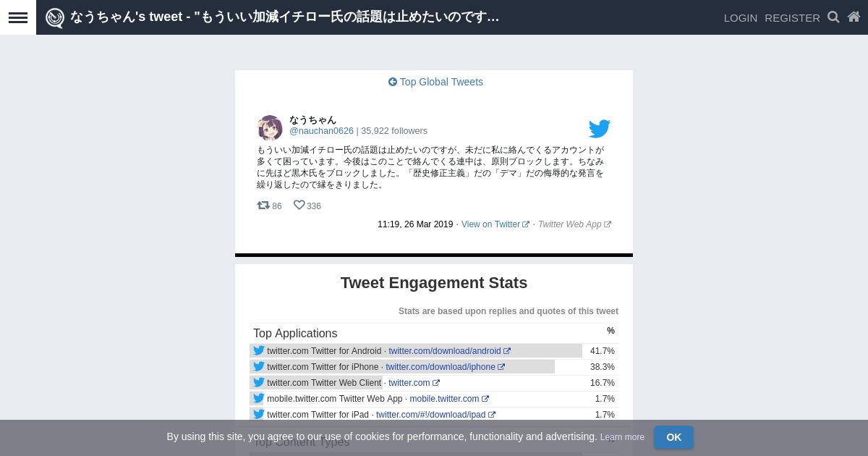
Task: Click Twitter icon in Web Client row
Action: point(258,382)
